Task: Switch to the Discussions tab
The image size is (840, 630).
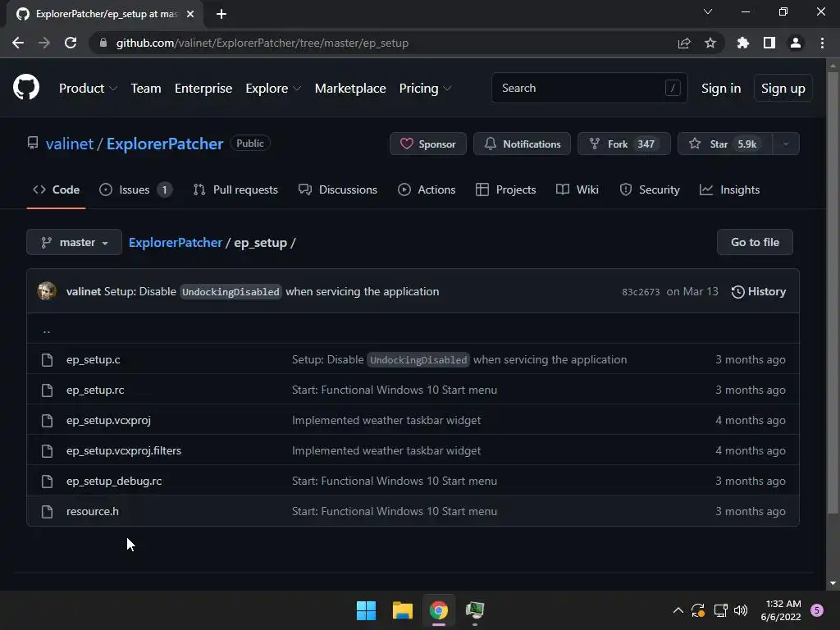Action: (x=337, y=189)
